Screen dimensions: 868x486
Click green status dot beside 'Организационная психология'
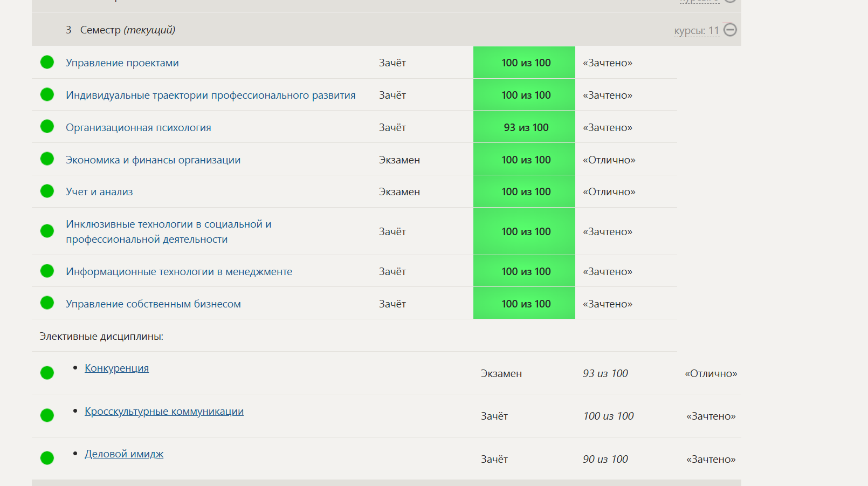click(x=47, y=127)
